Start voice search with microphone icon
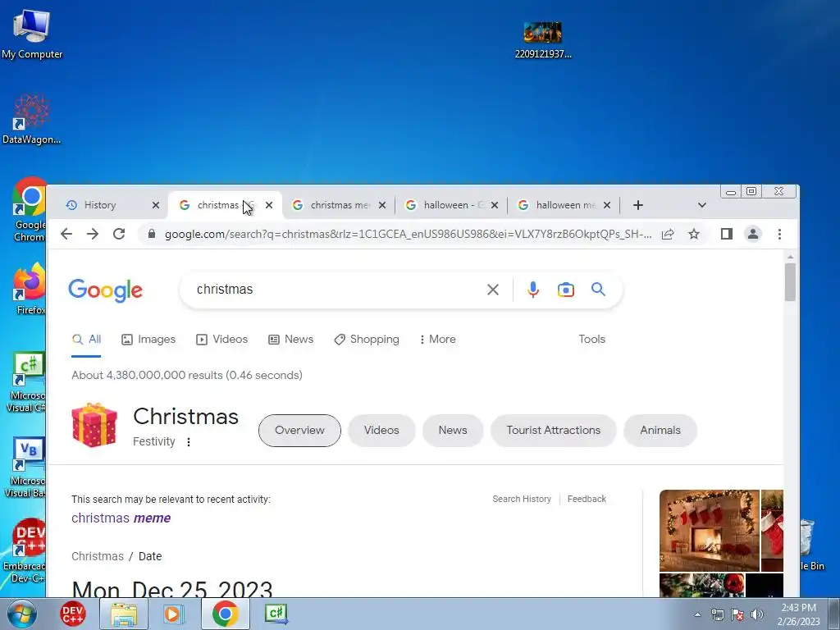The width and height of the screenshot is (840, 630). (533, 290)
